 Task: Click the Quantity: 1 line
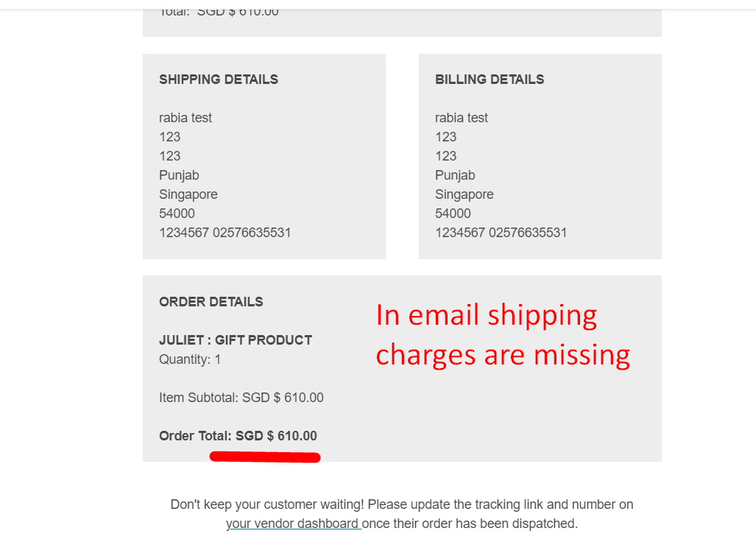(190, 359)
